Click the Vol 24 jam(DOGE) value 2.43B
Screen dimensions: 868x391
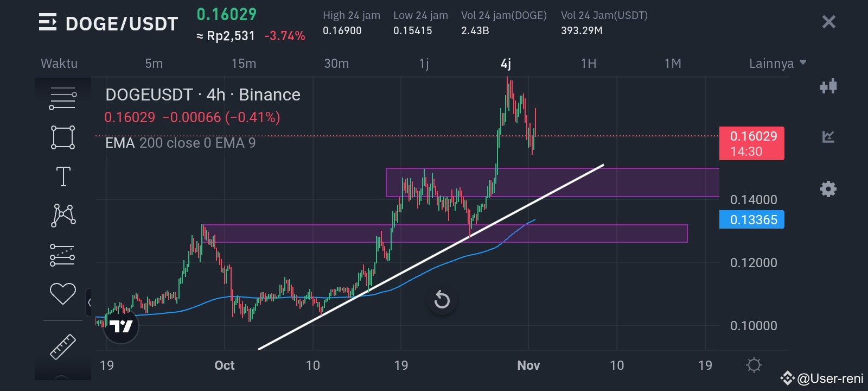click(475, 30)
